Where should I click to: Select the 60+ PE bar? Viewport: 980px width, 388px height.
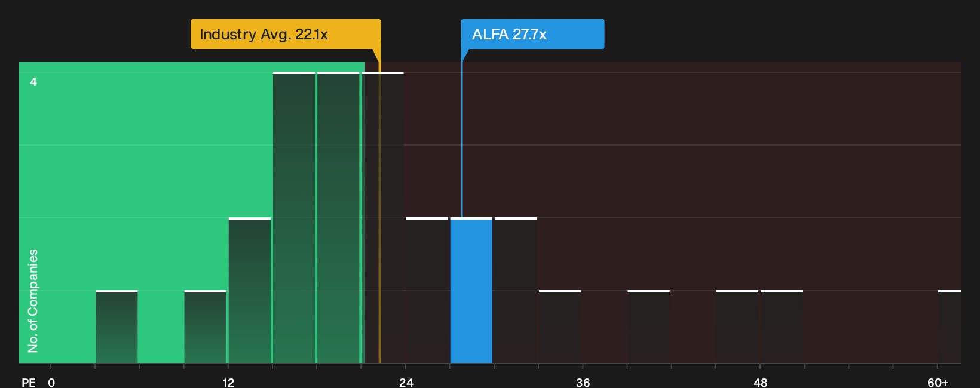[950, 327]
